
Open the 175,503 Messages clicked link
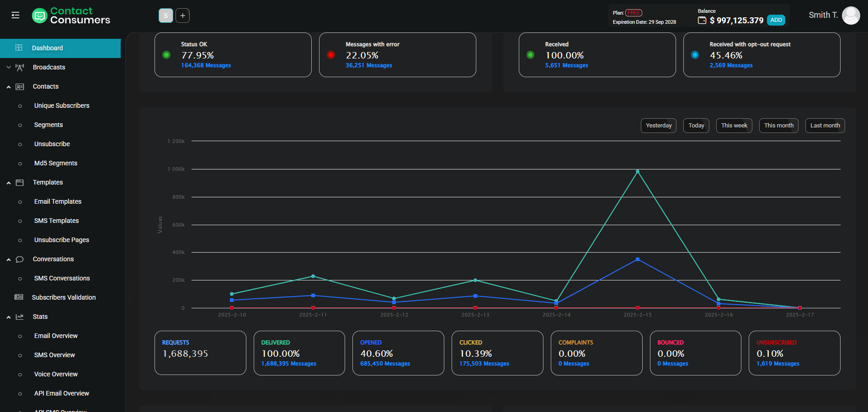tap(484, 364)
